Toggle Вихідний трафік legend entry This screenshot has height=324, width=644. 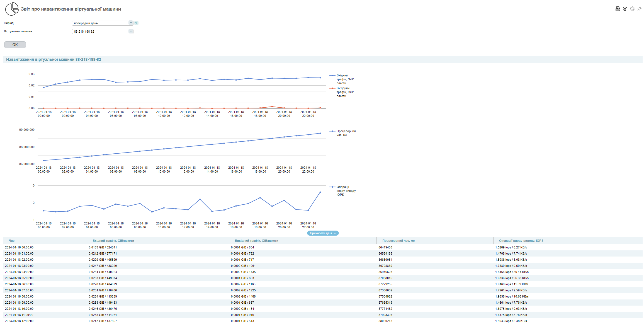(x=342, y=92)
